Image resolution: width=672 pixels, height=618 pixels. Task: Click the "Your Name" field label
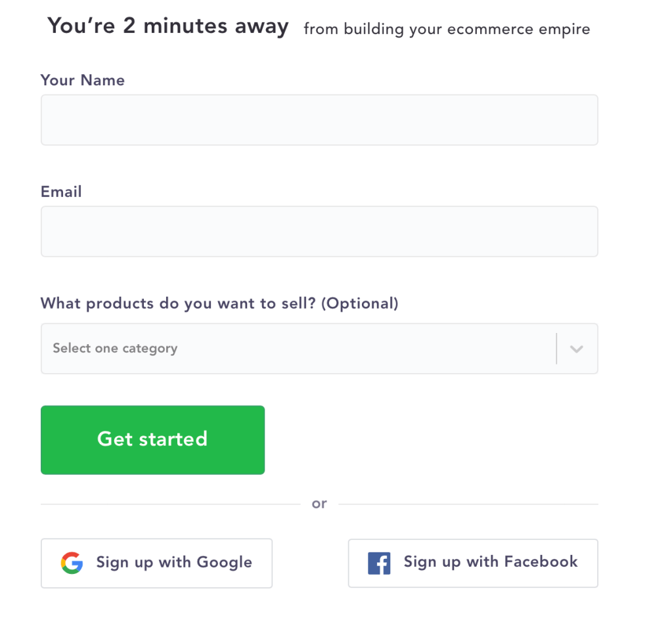83,80
